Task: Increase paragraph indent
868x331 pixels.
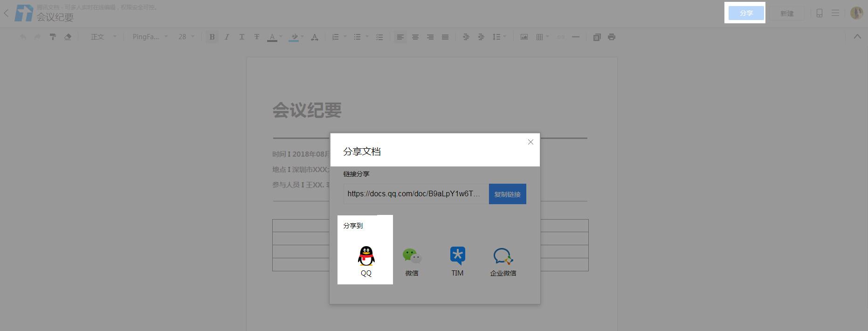Action: point(481,37)
